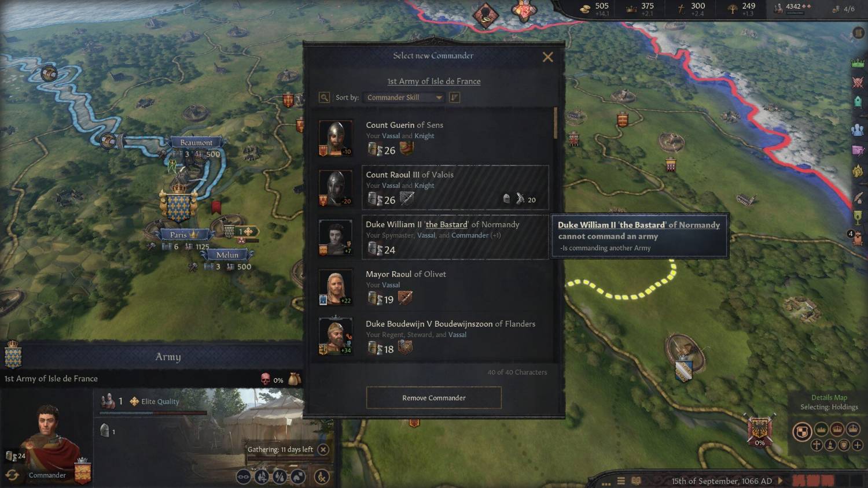Open the Commander Skill sort dropdown
The height and width of the screenshot is (488, 868).
405,97
